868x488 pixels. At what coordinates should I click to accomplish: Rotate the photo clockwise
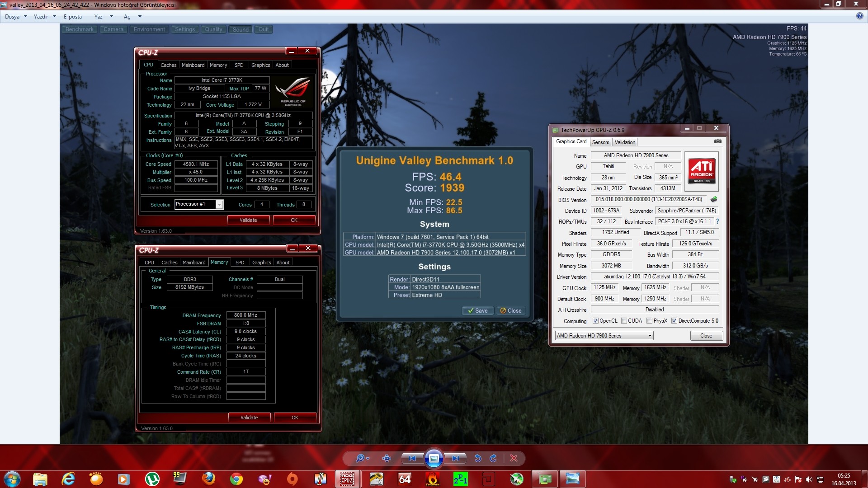tap(493, 458)
